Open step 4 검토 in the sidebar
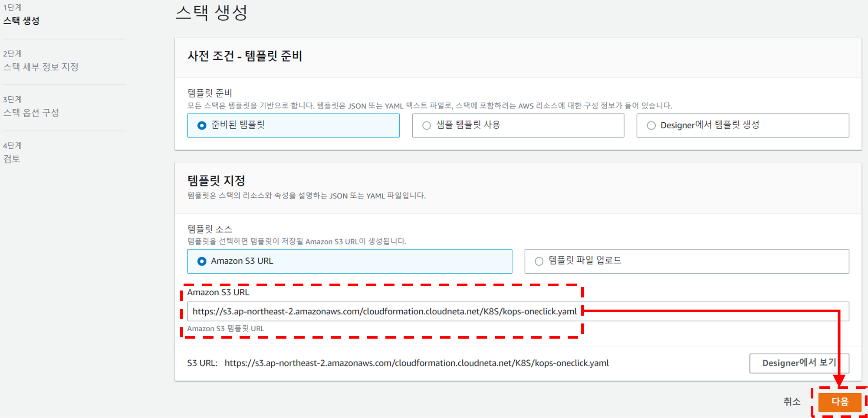 click(x=12, y=159)
